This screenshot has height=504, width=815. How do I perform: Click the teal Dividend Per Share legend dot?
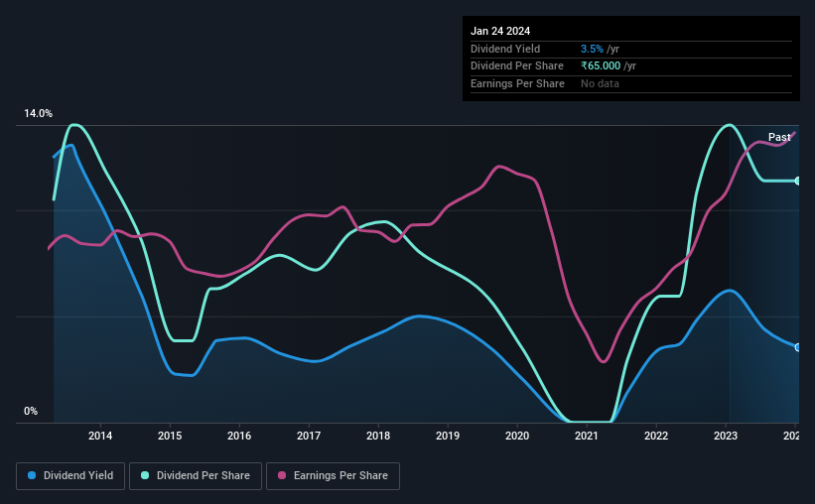pyautogui.click(x=145, y=475)
